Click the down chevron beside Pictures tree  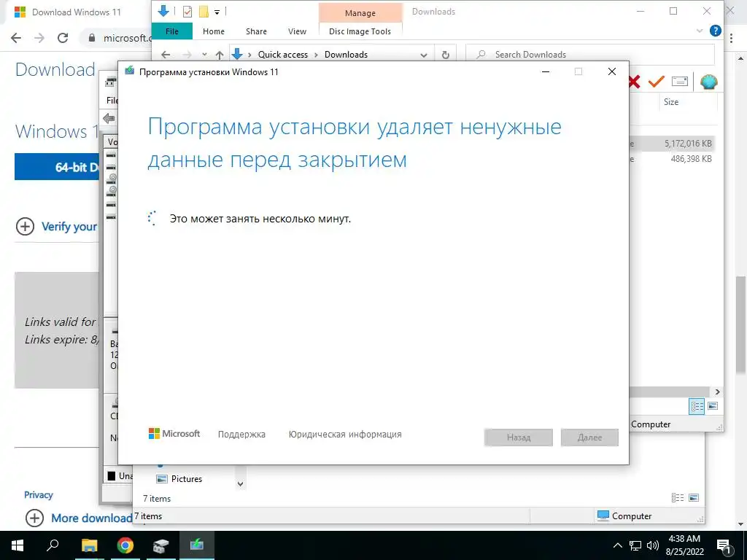[240, 484]
